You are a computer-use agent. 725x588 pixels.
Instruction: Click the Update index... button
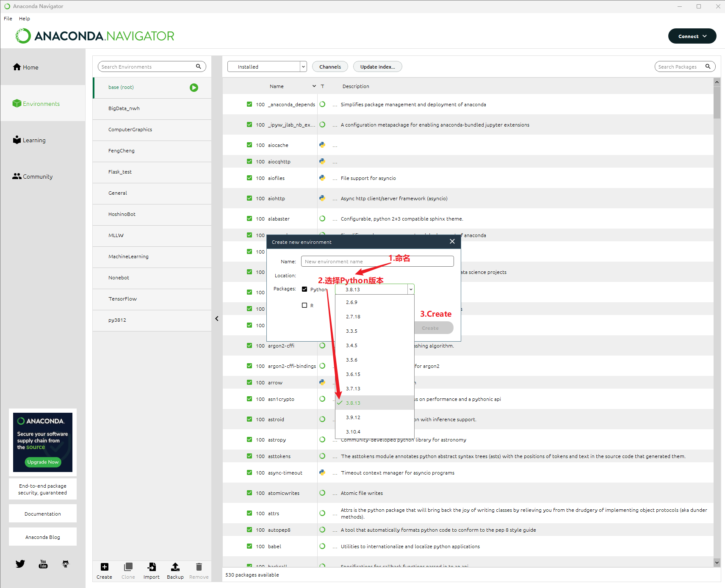coord(378,66)
